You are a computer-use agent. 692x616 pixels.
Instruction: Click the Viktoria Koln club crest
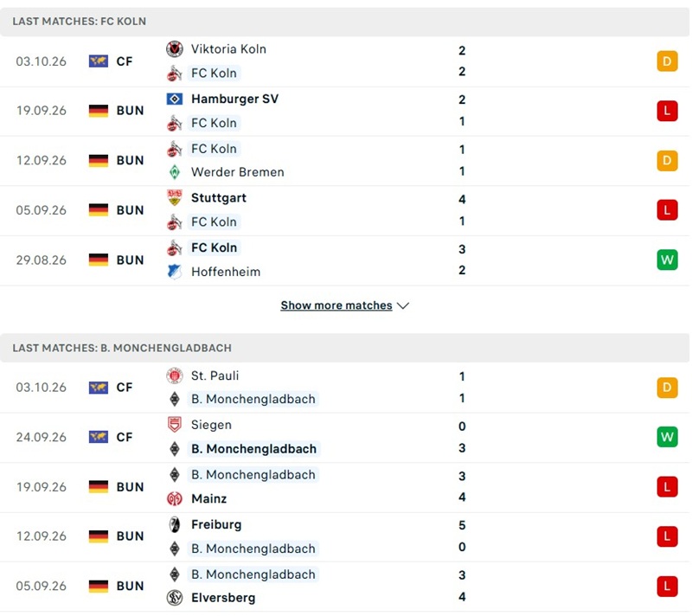coord(175,49)
